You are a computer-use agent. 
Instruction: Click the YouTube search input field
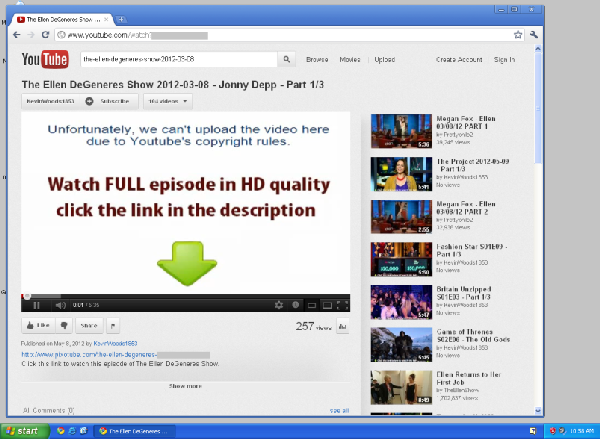coord(179,59)
